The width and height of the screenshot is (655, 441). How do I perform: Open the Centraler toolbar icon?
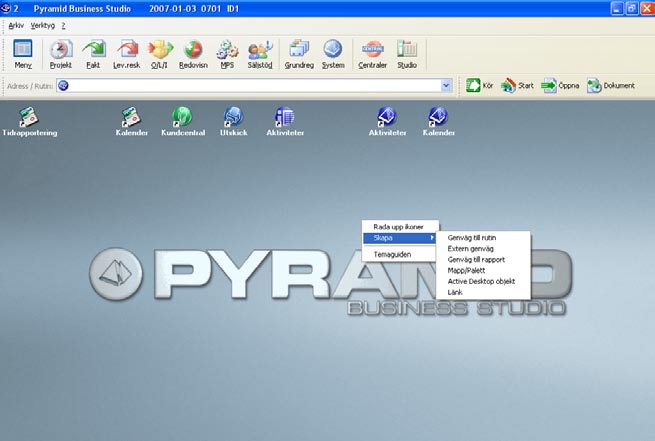pyautogui.click(x=372, y=54)
